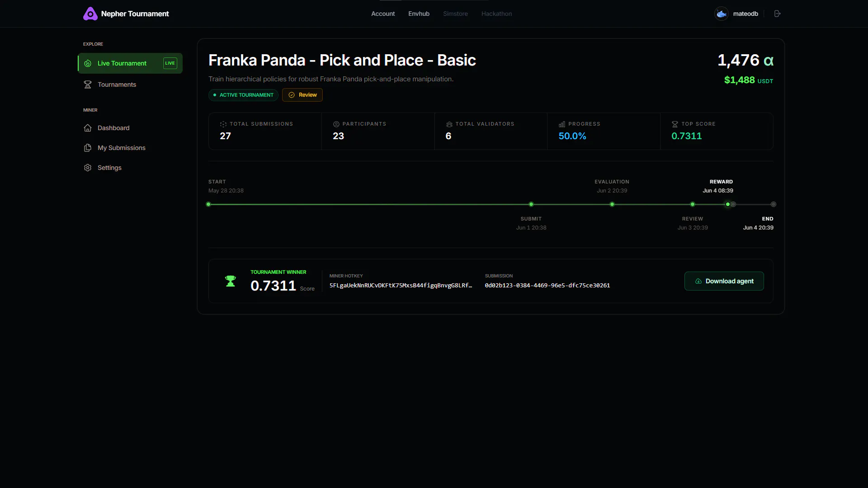Click the SUBMIT timeline marker dot

531,204
